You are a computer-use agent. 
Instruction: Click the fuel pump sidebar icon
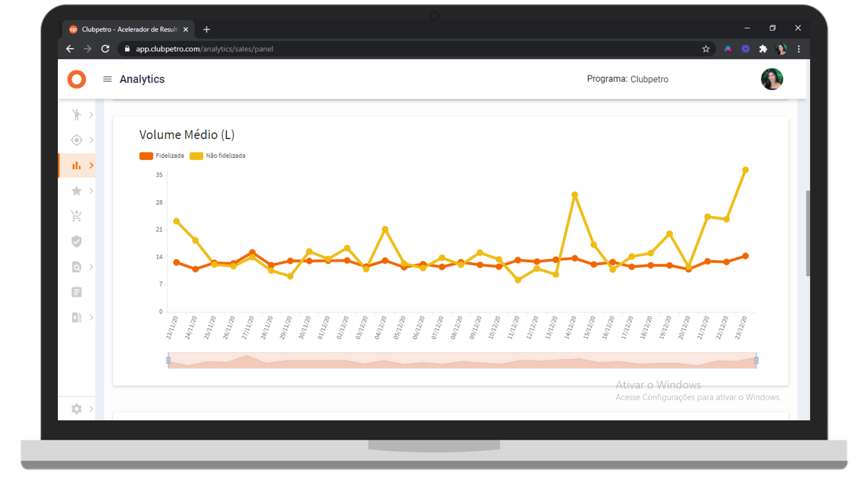coord(76,317)
